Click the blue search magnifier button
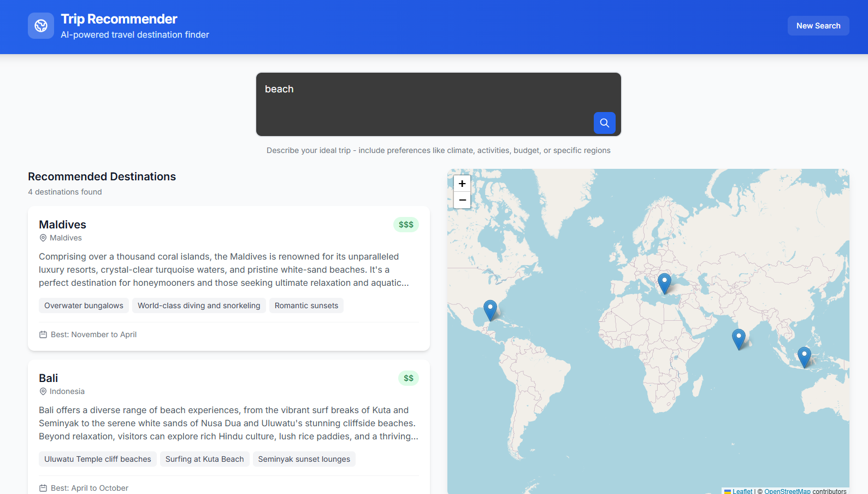868x494 pixels. coord(604,123)
